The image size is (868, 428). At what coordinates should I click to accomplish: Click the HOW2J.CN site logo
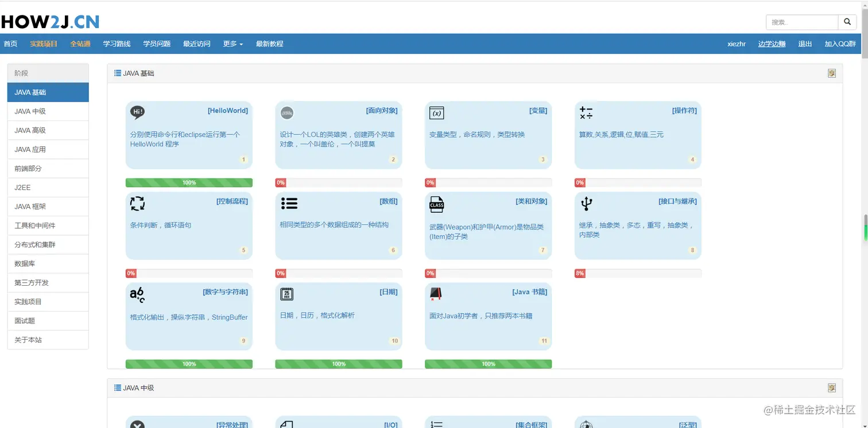pos(50,22)
